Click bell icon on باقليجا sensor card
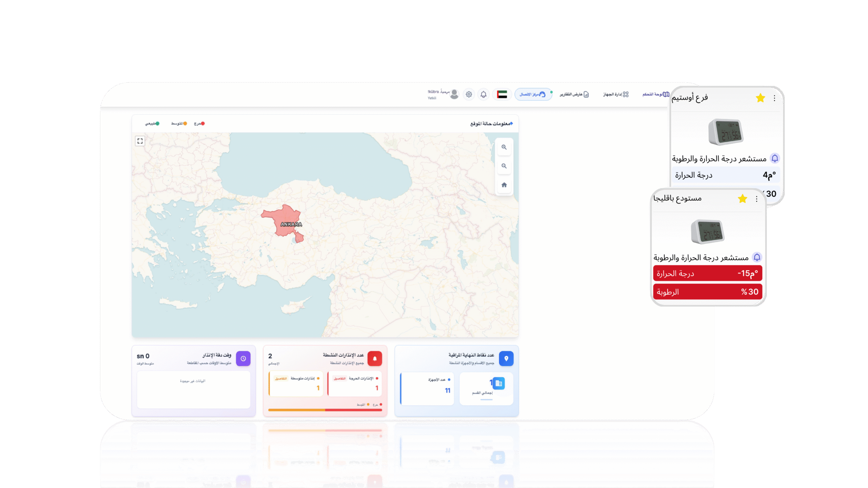868x488 pixels. [x=757, y=257]
